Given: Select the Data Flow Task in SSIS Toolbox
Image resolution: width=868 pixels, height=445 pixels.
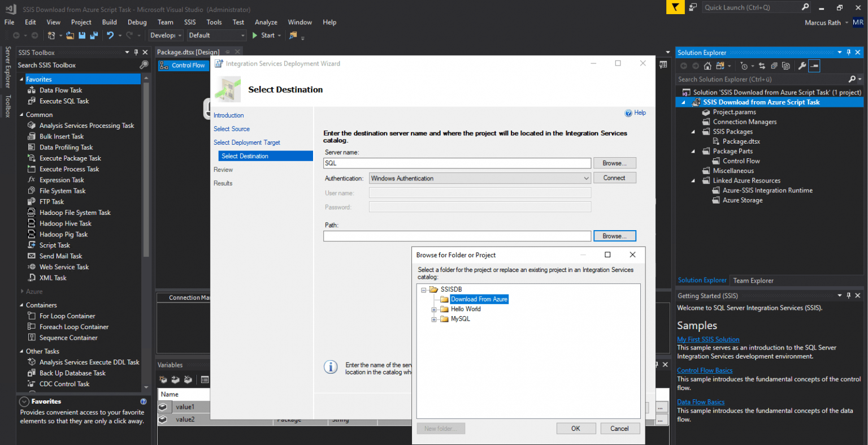Looking at the screenshot, I should pyautogui.click(x=61, y=90).
